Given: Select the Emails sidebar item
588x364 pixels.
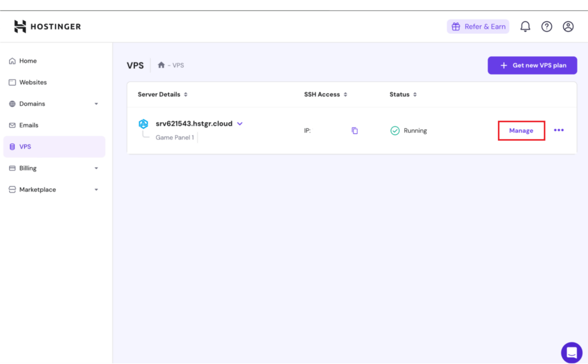Looking at the screenshot, I should click(x=29, y=125).
